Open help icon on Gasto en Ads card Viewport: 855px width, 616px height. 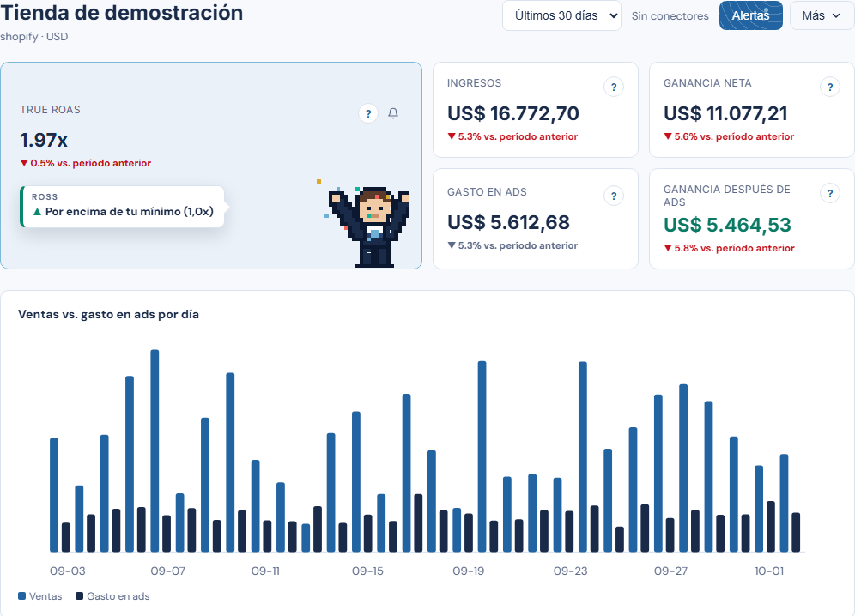[x=614, y=196]
